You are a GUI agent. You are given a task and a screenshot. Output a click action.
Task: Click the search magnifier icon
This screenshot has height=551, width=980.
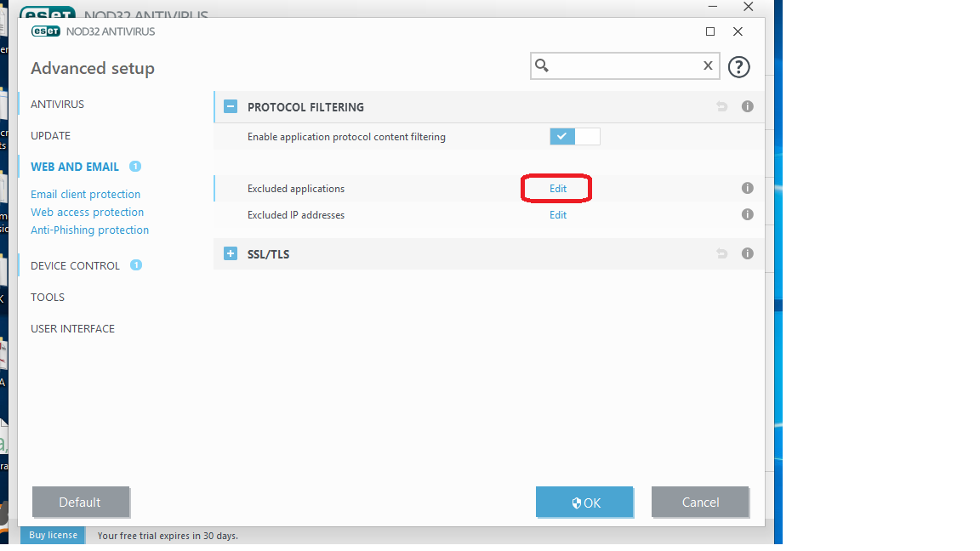tap(542, 65)
